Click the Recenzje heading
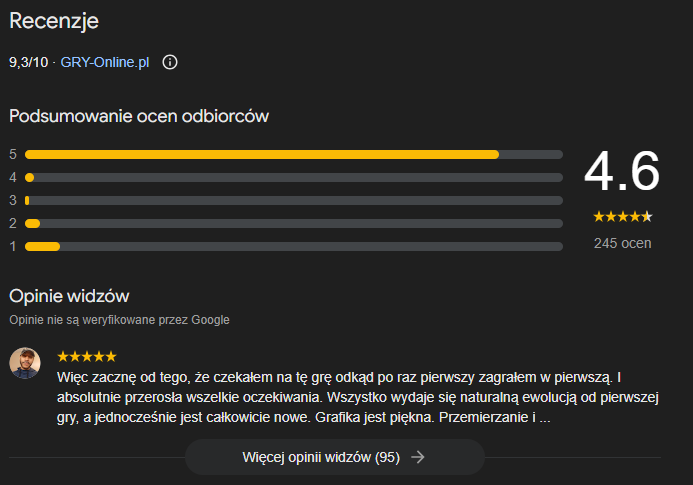This screenshot has height=485, width=693. [54, 21]
